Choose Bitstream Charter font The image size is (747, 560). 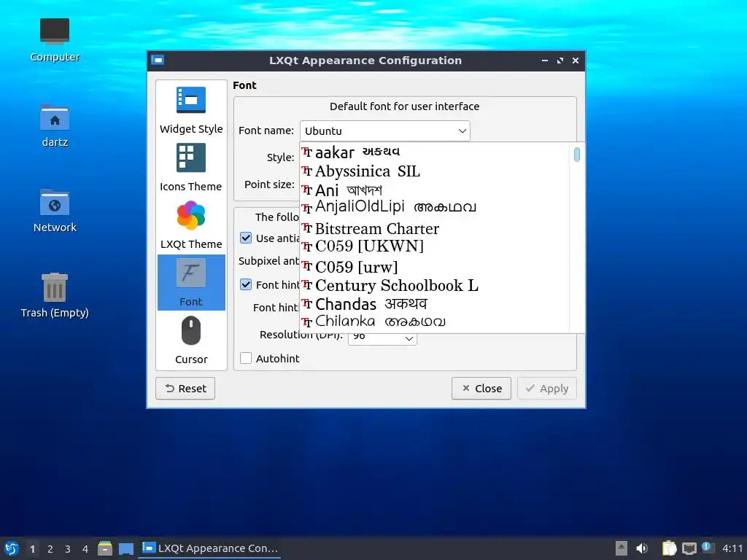(x=435, y=228)
